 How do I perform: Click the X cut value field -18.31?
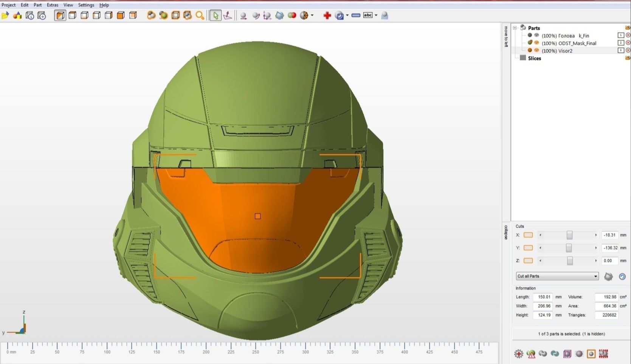[x=610, y=235]
